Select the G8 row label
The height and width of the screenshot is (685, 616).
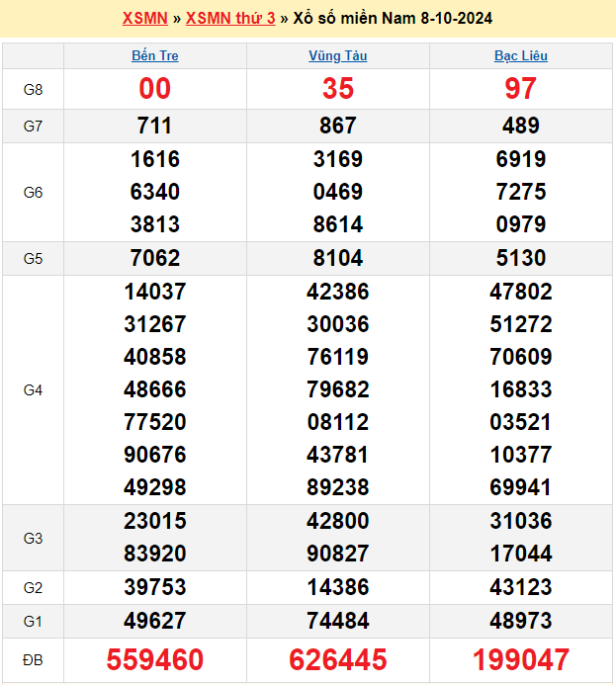[x=33, y=90]
